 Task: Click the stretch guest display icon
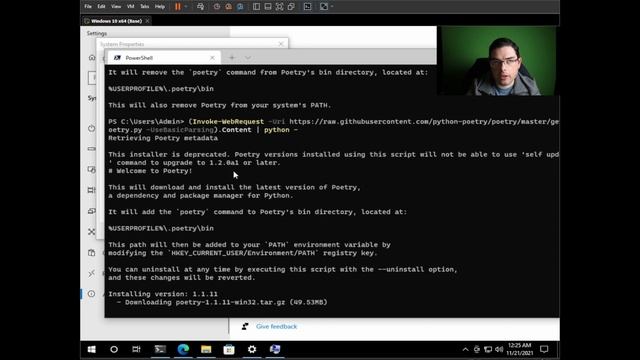324,7
